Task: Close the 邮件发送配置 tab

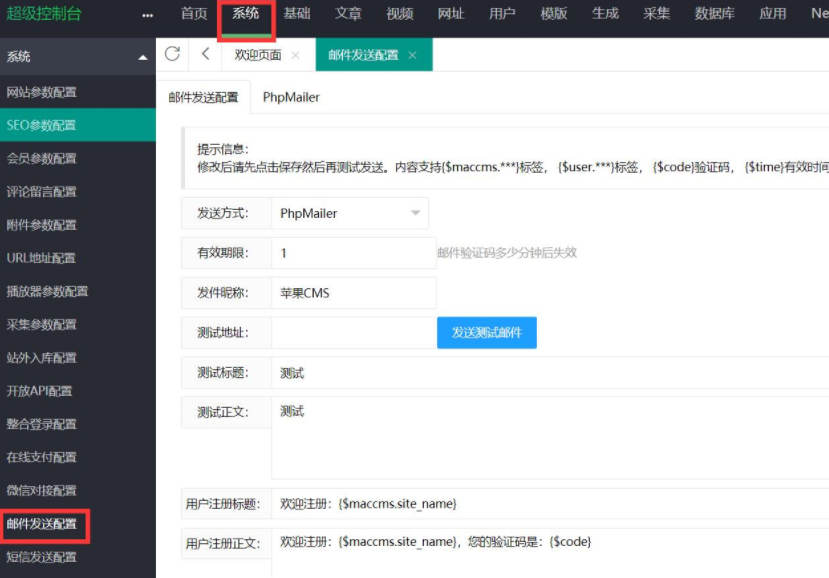Action: click(x=414, y=55)
